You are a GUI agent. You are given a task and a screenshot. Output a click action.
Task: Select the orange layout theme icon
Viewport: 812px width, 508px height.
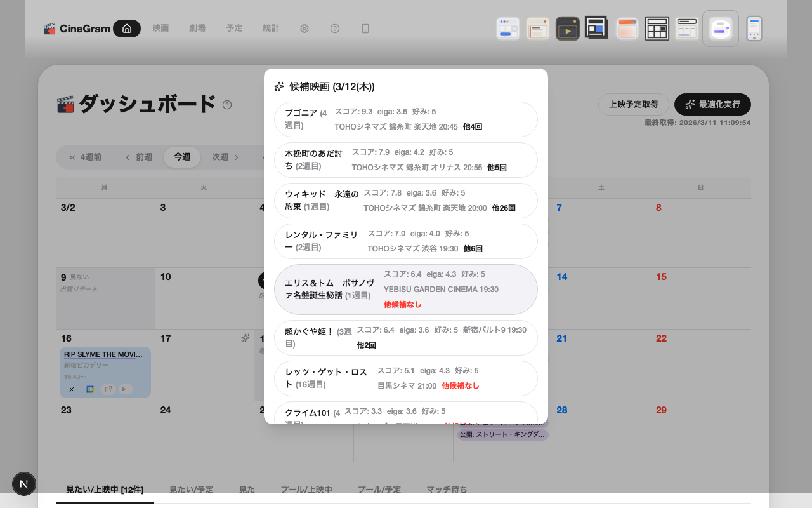627,28
